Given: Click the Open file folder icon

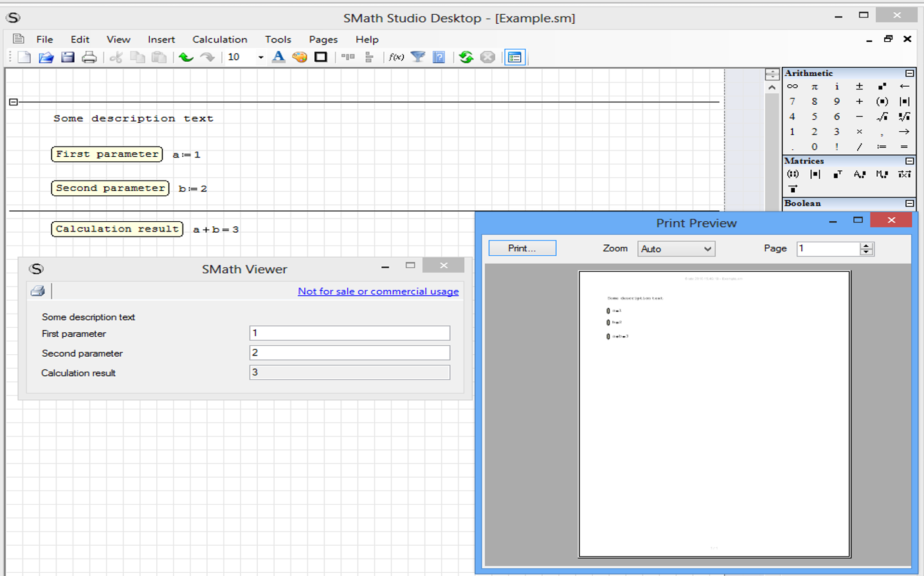Looking at the screenshot, I should point(46,57).
